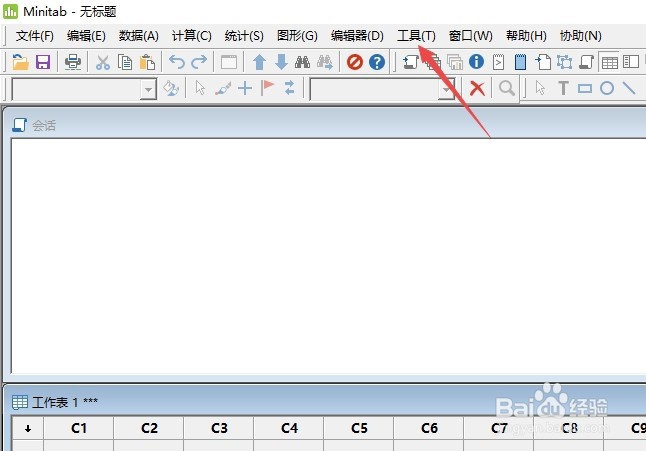Select the line drawing tool
The width and height of the screenshot is (646, 451).
click(x=629, y=88)
